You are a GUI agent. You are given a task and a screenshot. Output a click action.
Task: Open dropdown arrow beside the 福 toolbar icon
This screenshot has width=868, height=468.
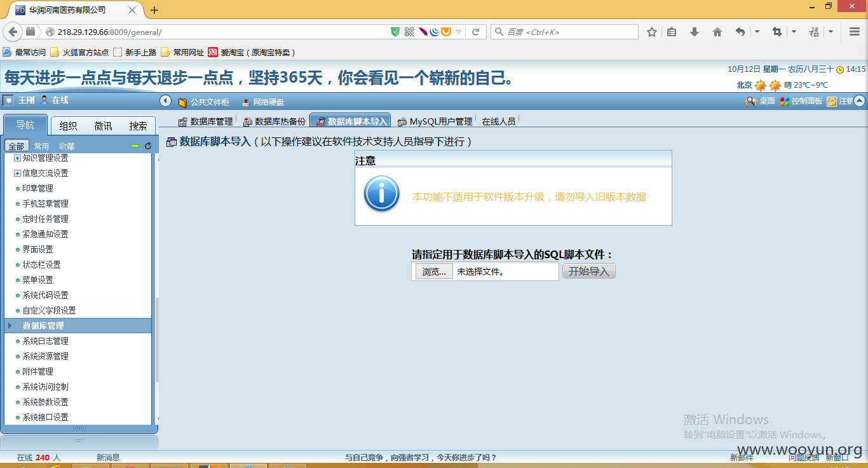831,32
